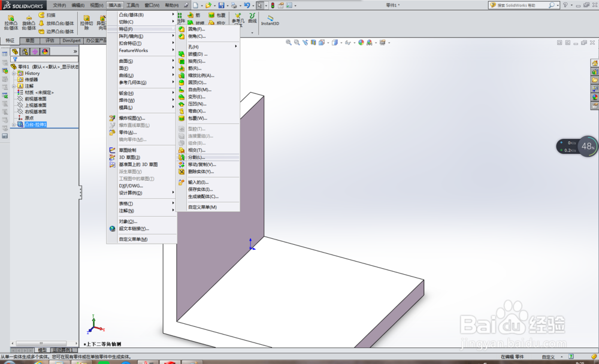Click the 拉伸切除 extruded cut tool
599x364 pixels.
(86, 23)
